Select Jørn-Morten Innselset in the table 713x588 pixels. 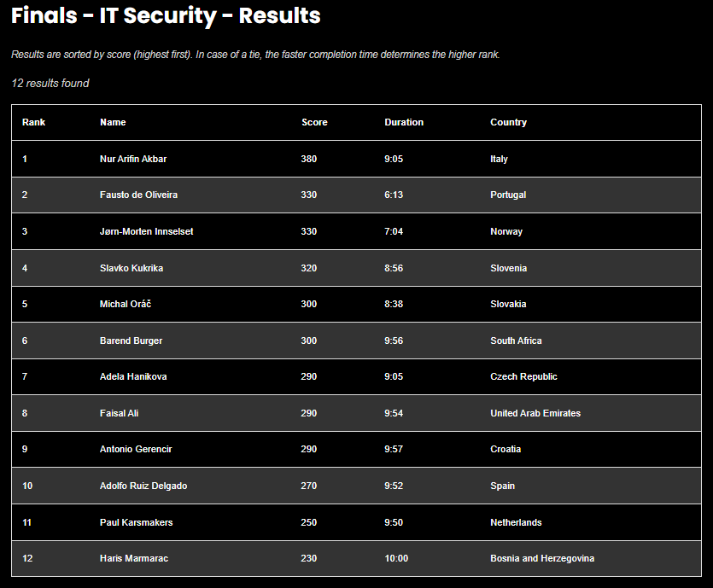tap(146, 231)
